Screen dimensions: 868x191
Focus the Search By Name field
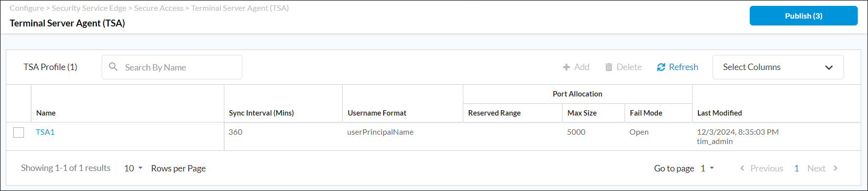(x=172, y=67)
